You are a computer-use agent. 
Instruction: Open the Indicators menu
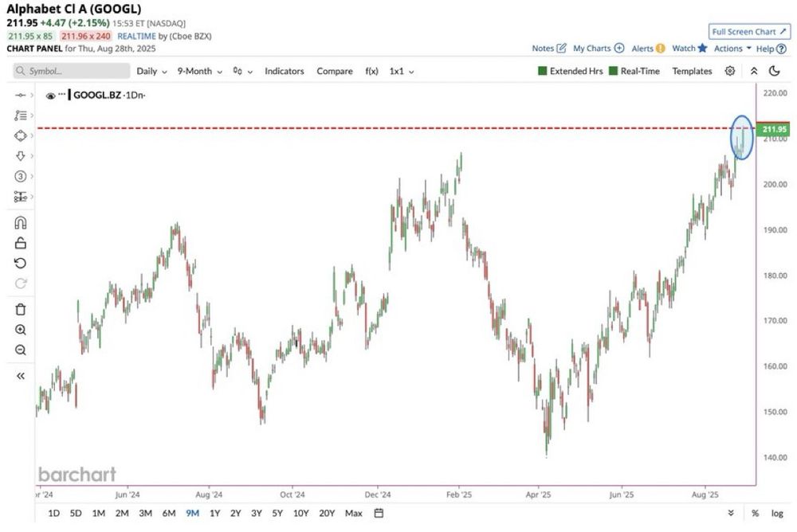[x=285, y=71]
